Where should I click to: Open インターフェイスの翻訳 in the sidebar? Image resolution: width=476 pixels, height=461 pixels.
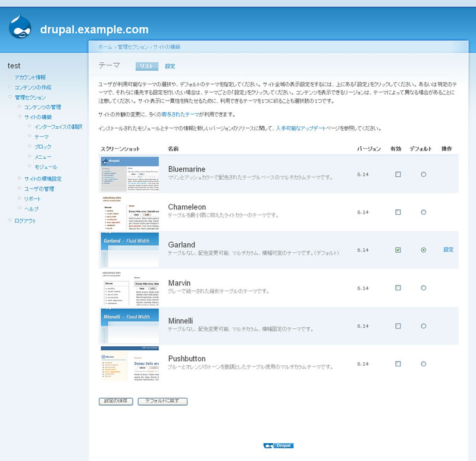pyautogui.click(x=58, y=127)
